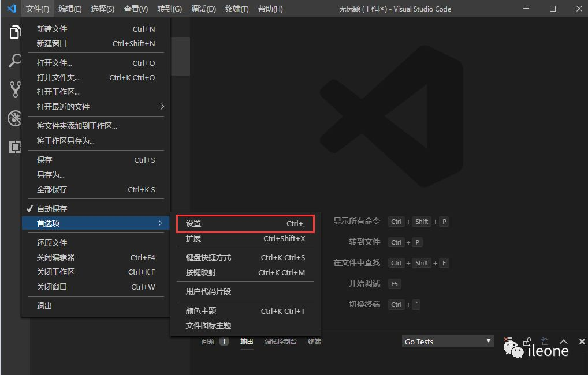The width and height of the screenshot is (588, 375).
Task: Maximize the panel with the up chevron
Action: click(x=563, y=342)
